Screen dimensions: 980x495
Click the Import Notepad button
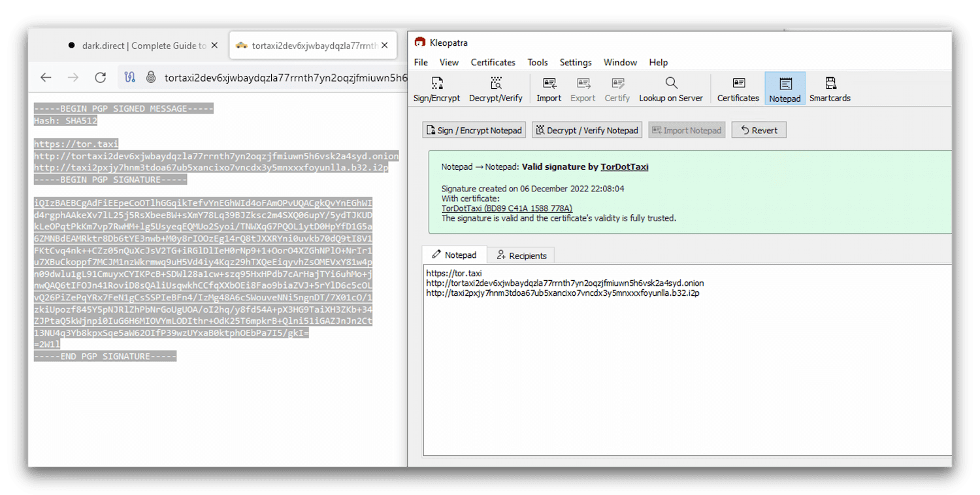tap(687, 130)
